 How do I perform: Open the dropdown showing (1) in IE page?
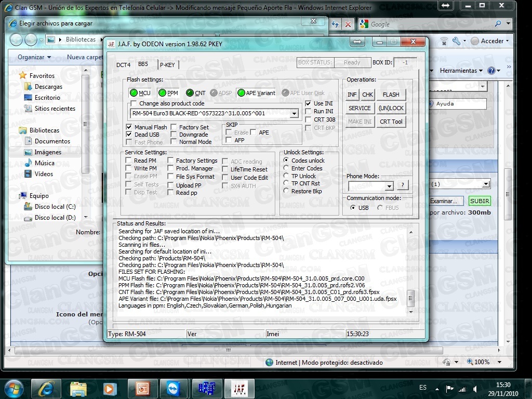(486, 184)
